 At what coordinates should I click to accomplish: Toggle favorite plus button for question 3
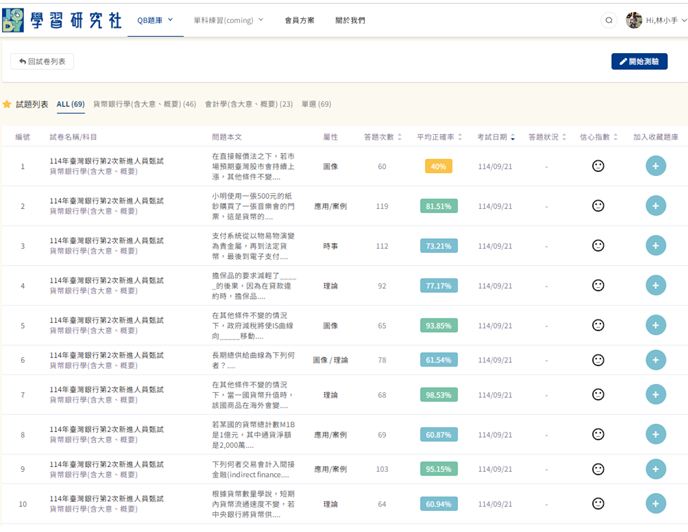pos(655,245)
